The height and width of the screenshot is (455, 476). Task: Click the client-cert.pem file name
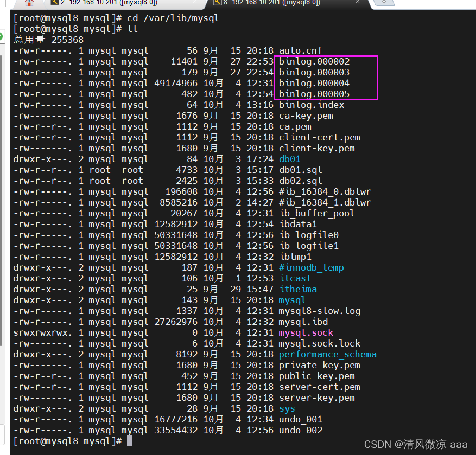click(x=320, y=137)
